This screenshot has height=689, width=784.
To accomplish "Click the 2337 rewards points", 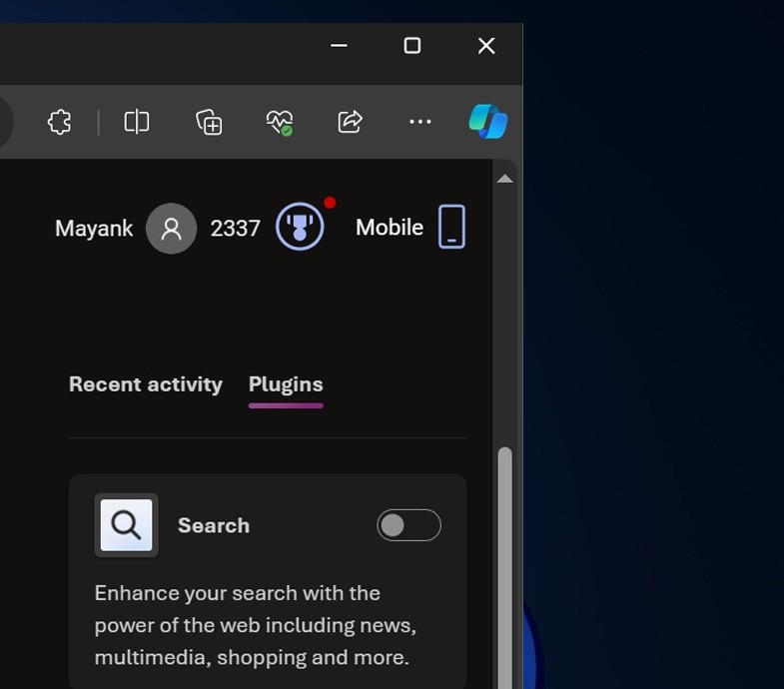I will pos(236,229).
